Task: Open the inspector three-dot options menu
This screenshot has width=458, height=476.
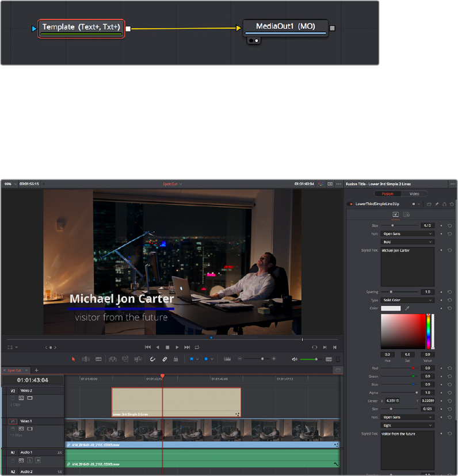Action: 453,184
